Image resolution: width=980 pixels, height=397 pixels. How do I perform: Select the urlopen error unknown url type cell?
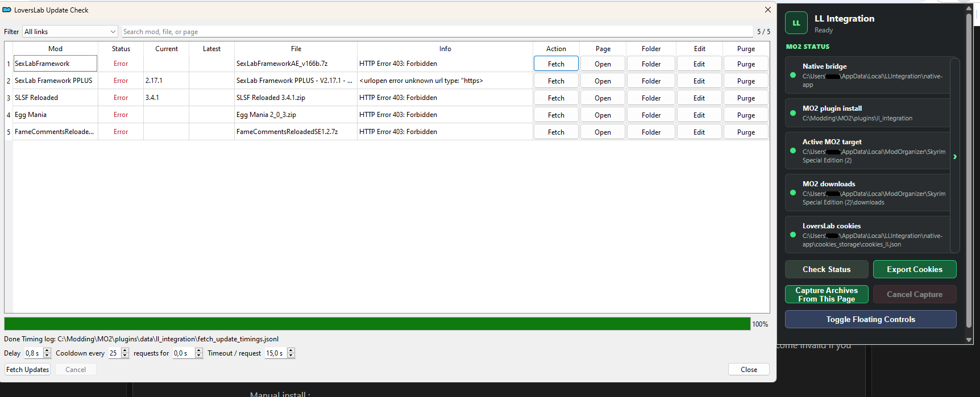(x=445, y=81)
